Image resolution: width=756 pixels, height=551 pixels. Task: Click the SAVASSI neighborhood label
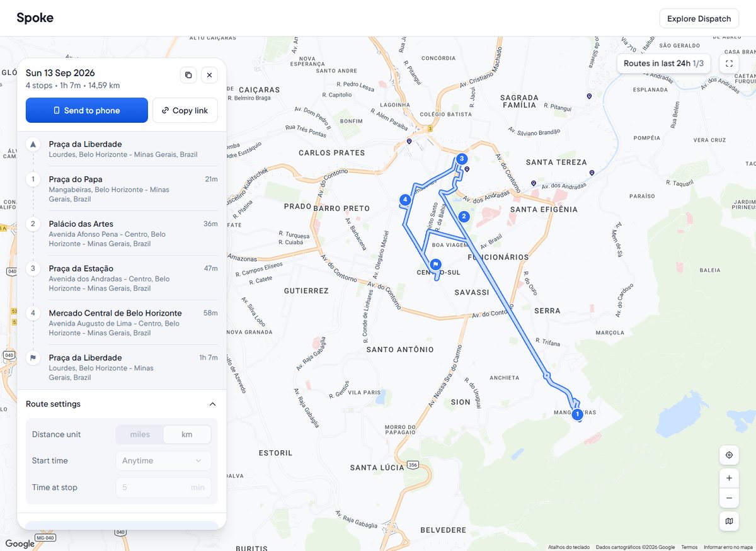point(472,292)
